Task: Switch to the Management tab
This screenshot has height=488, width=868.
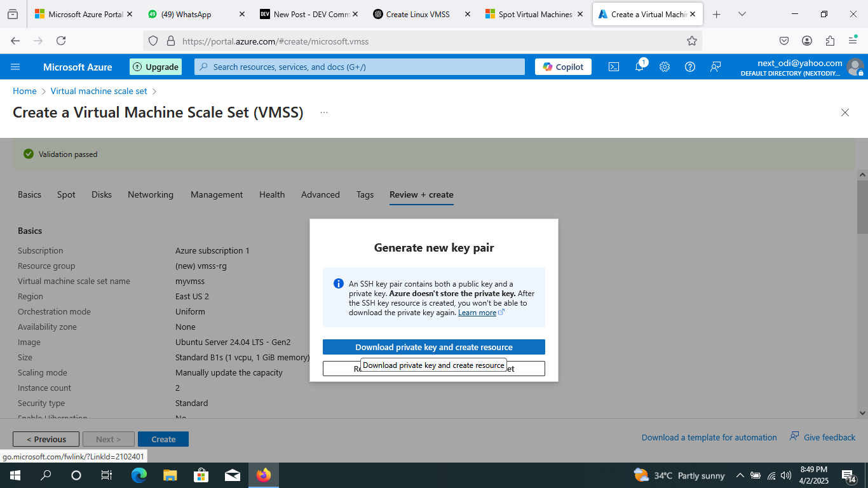Action: click(217, 194)
